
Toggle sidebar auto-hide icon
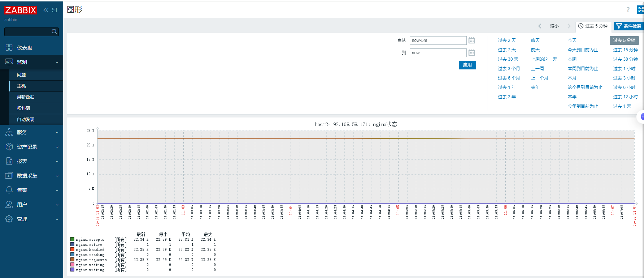pyautogui.click(x=55, y=10)
